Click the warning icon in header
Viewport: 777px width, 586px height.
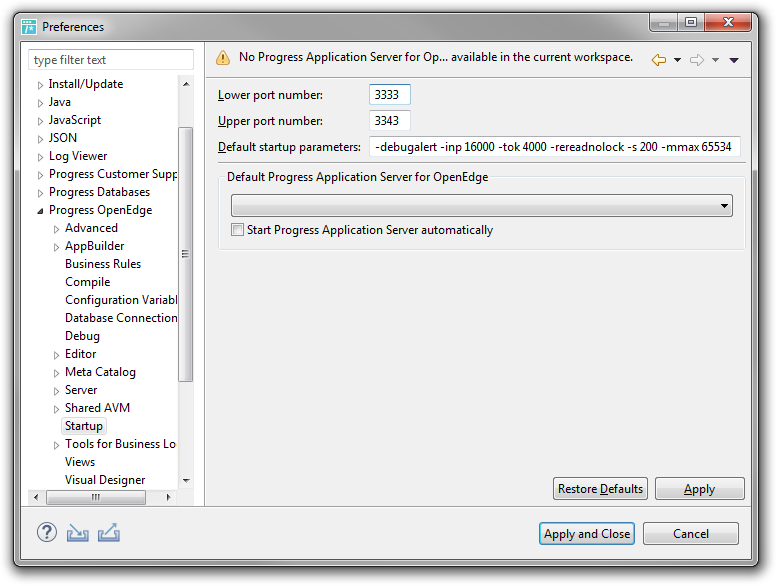click(223, 58)
